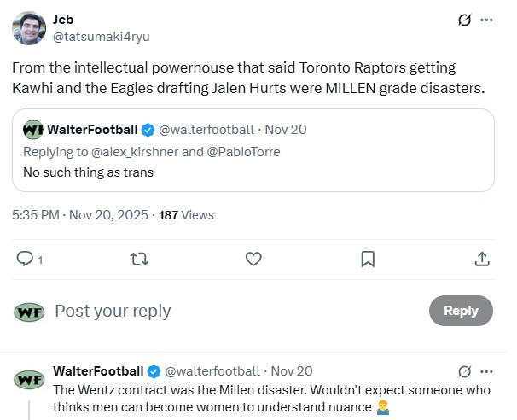The height and width of the screenshot is (420, 517).
Task: Like Jeb's post with the heart icon
Action: coord(253,259)
